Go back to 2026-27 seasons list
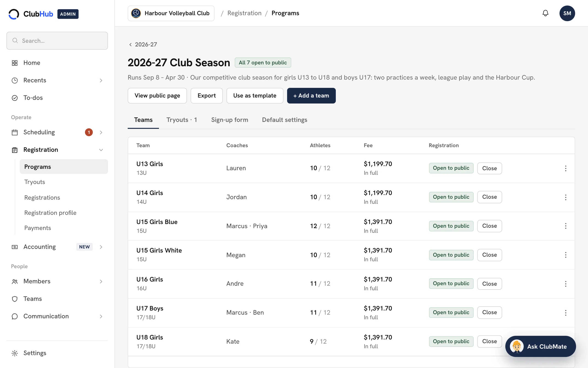The image size is (588, 368). [x=143, y=45]
